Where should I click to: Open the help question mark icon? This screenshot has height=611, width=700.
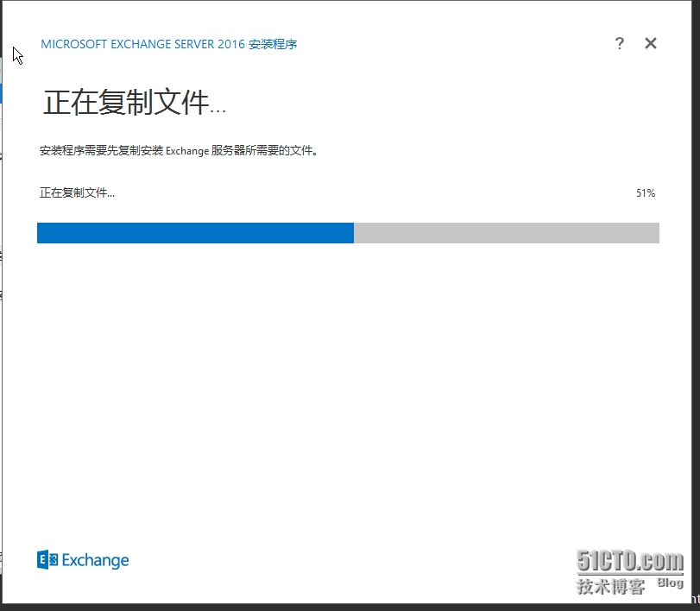(x=619, y=43)
